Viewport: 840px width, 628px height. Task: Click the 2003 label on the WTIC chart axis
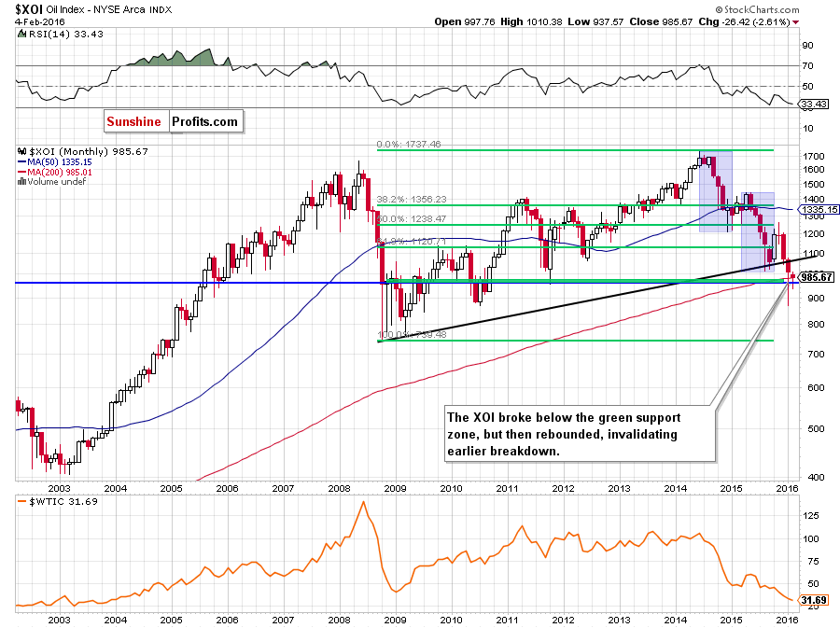tap(59, 620)
